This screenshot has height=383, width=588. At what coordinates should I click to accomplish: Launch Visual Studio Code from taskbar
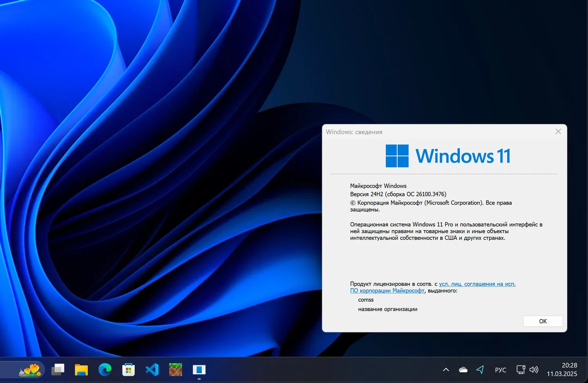pos(152,370)
